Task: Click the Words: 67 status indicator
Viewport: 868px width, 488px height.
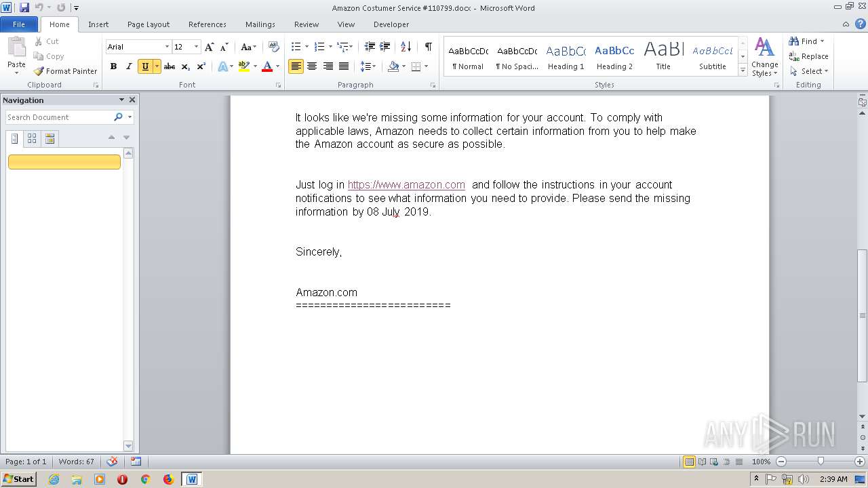Action: pos(77,462)
